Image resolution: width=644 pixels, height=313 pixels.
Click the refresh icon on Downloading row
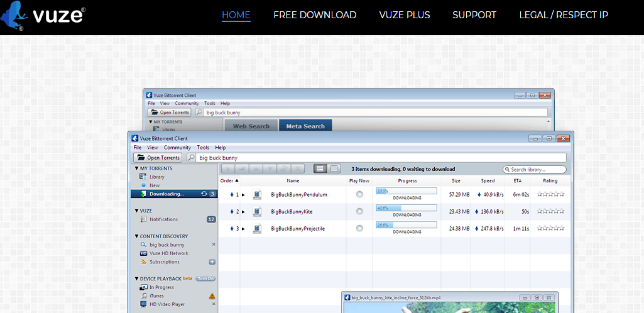point(204,194)
